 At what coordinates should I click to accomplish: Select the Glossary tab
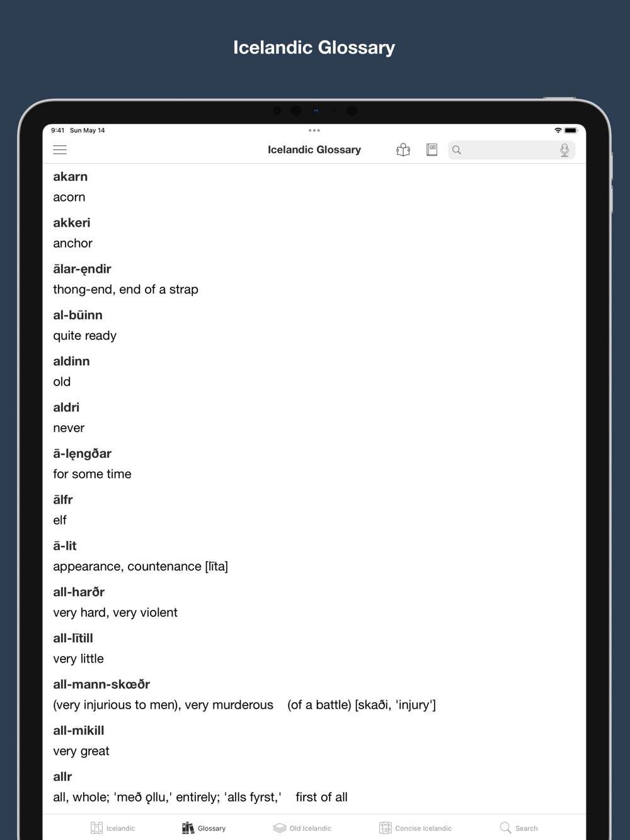203,828
